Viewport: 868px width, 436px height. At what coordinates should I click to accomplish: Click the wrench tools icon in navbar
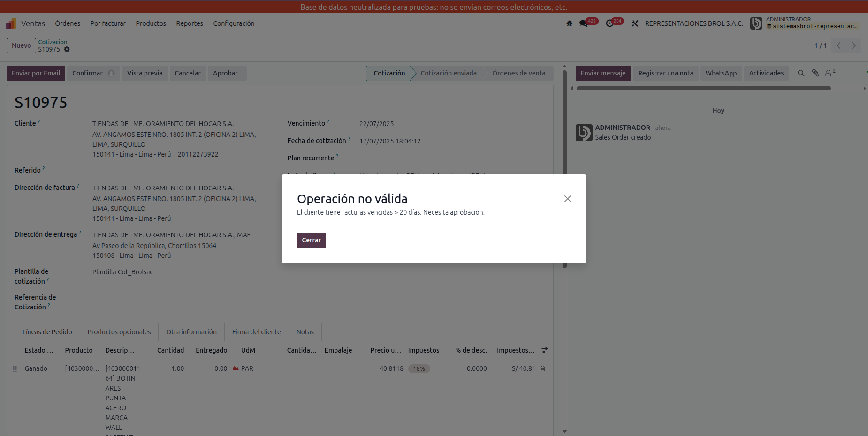click(635, 23)
